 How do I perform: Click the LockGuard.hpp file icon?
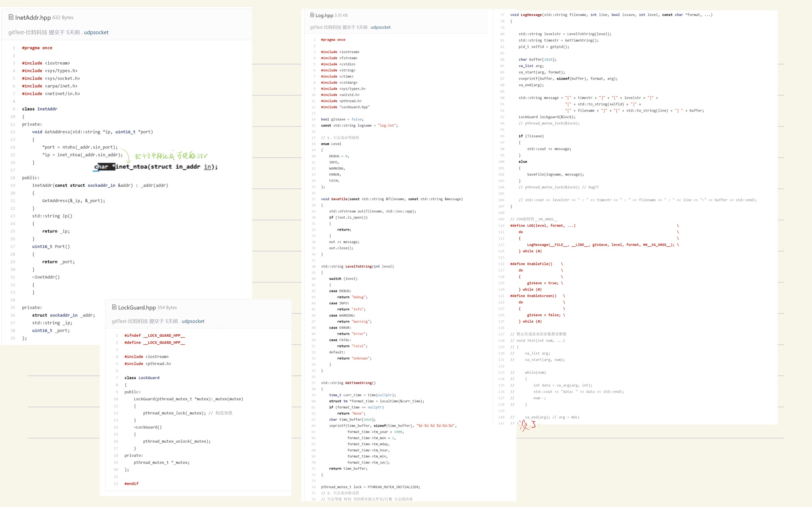[114, 307]
